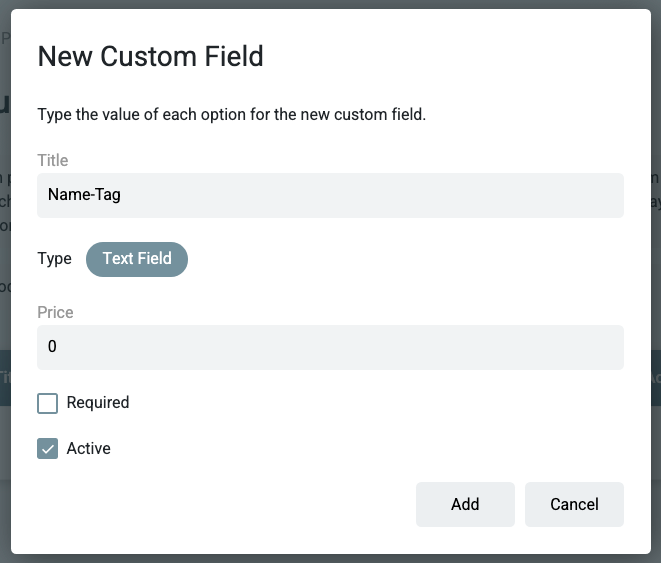Click the "New Custom Field" dialog heading
Image resolution: width=661 pixels, height=563 pixels.
[150, 56]
